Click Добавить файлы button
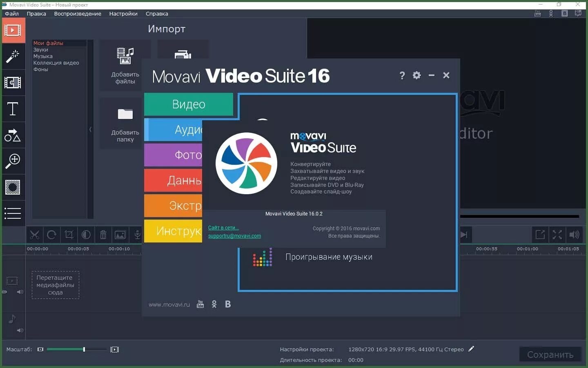Screen dimensions: 588x368 point(125,65)
